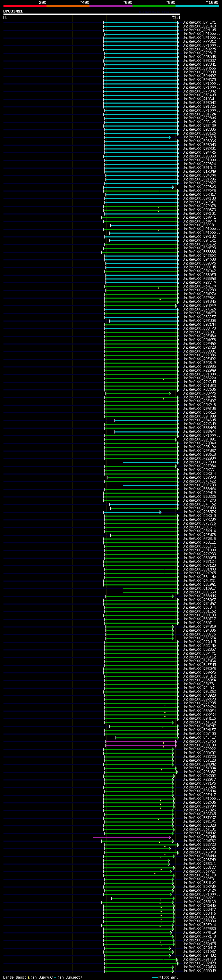This screenshot has width=222, height=980.
Task: Select hit label UniRef100_Q0WKV5
Action: click(199, 673)
